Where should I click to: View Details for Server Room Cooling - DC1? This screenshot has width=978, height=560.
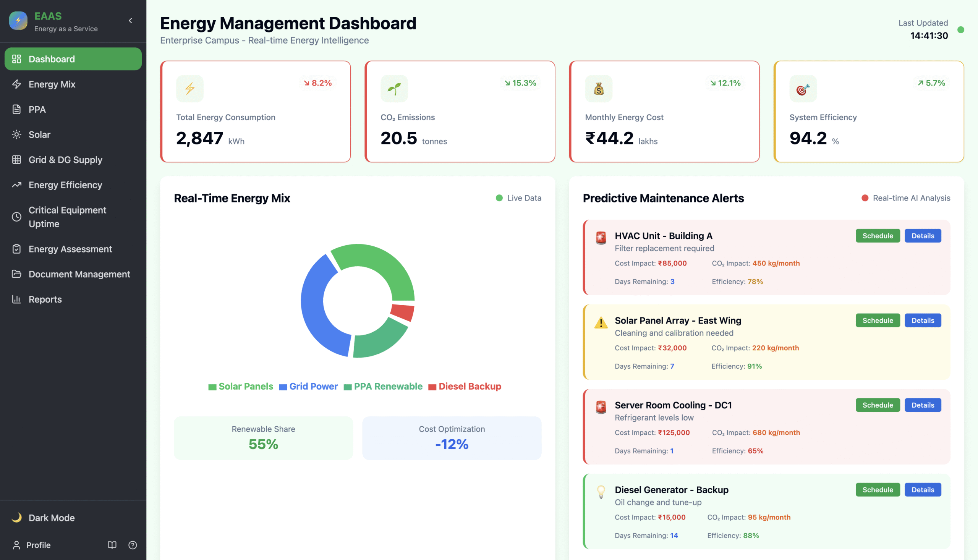click(922, 405)
